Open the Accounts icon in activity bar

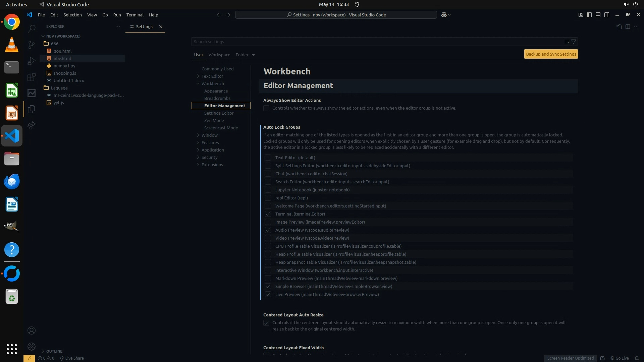click(32, 330)
